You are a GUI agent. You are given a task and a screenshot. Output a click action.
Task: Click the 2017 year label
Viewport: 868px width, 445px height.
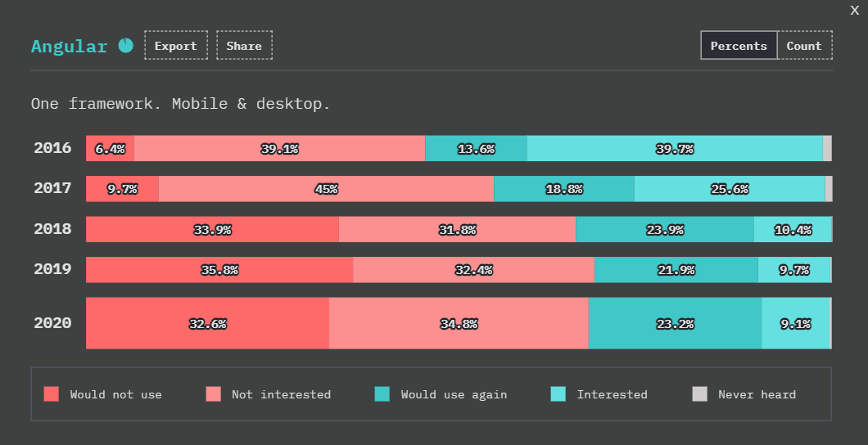pyautogui.click(x=52, y=188)
